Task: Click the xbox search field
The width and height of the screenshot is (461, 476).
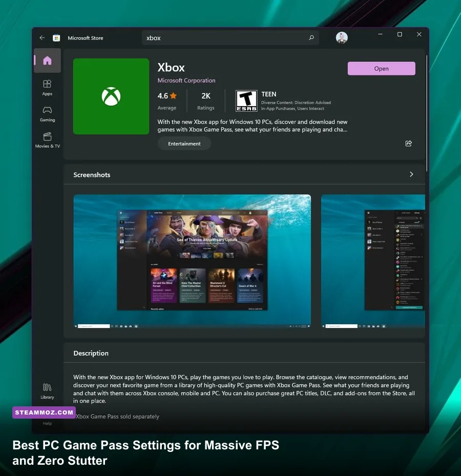Action: click(230, 38)
